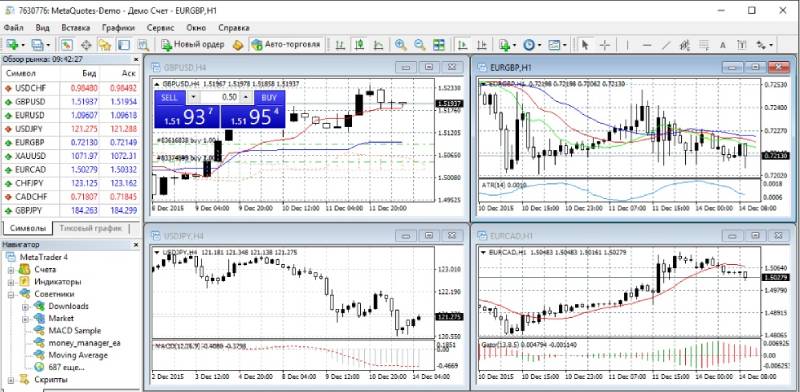Open a new chart window
Viewport: 800px width, 392px height.
click(12, 45)
